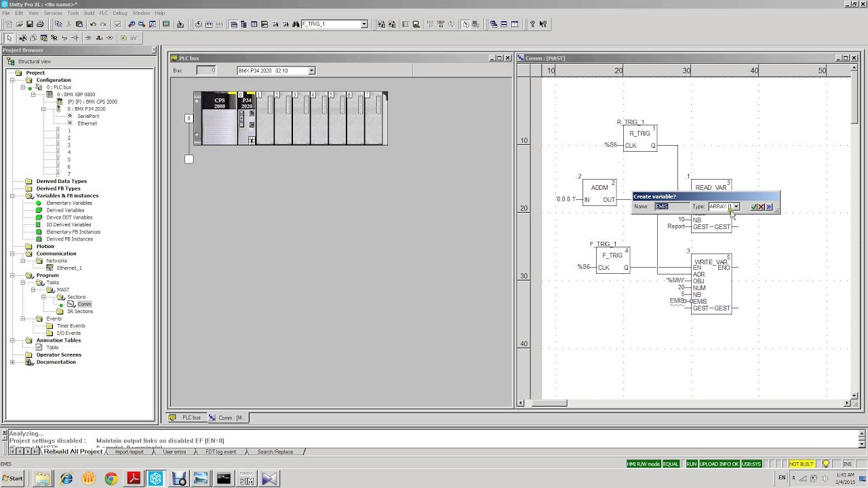Open the Edit menu
Screen dimensions: 868x488
coord(19,13)
